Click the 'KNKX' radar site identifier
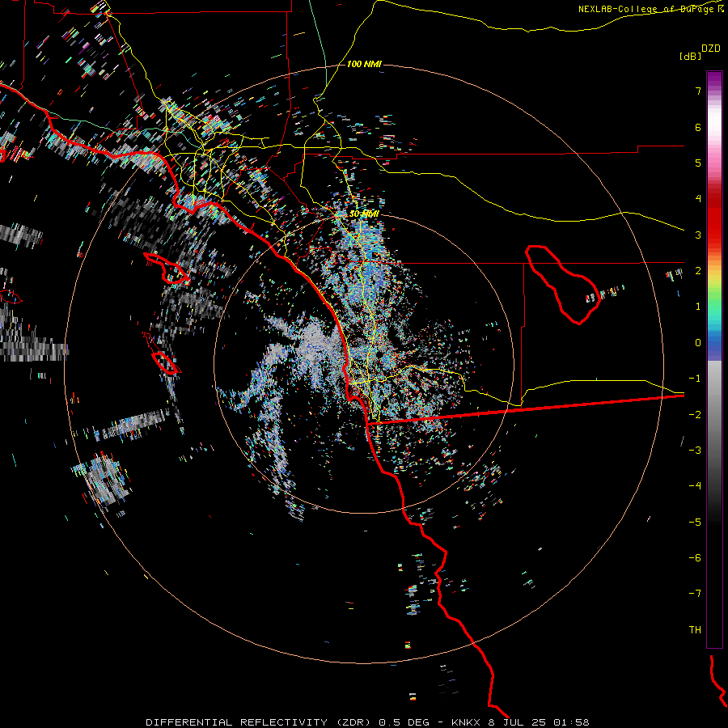Screen dimensions: 728x728 (x=466, y=722)
